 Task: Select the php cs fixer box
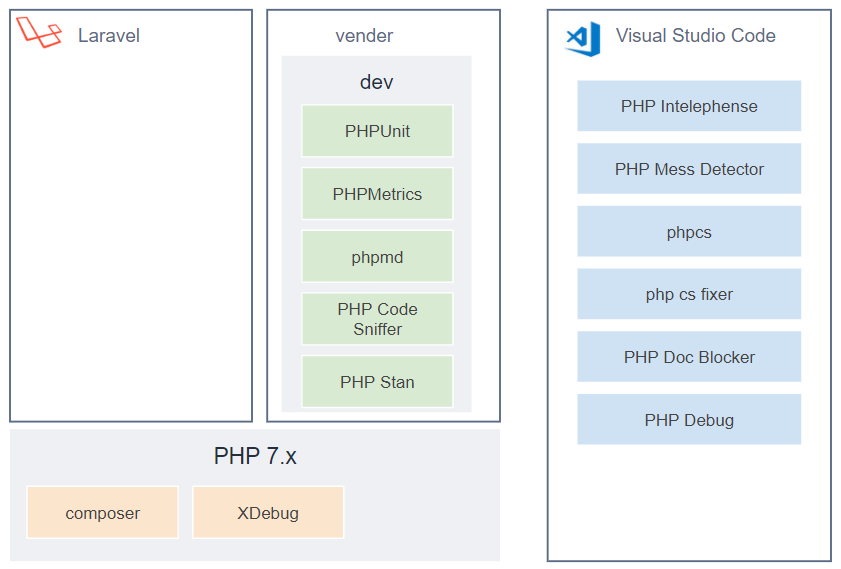[689, 294]
